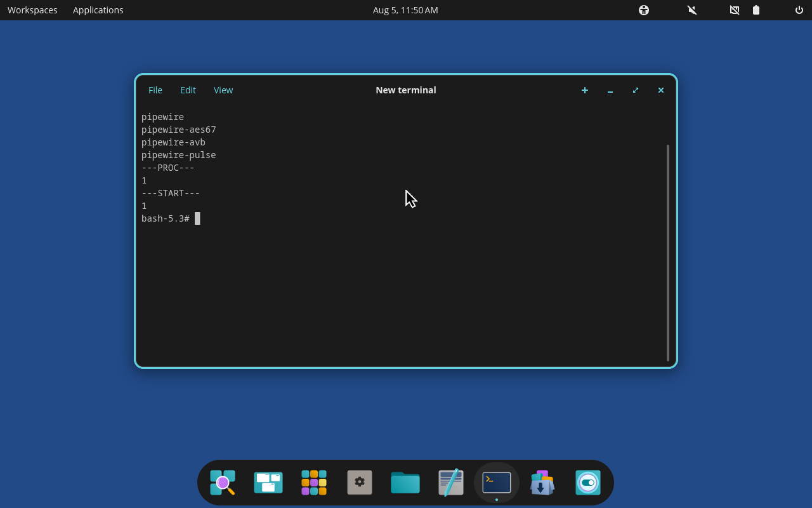This screenshot has width=812, height=508.
Task: Open toggle-style tweaks app in dock
Action: tap(588, 483)
